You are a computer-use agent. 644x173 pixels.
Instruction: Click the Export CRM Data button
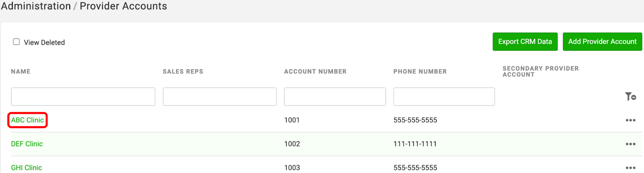click(525, 42)
